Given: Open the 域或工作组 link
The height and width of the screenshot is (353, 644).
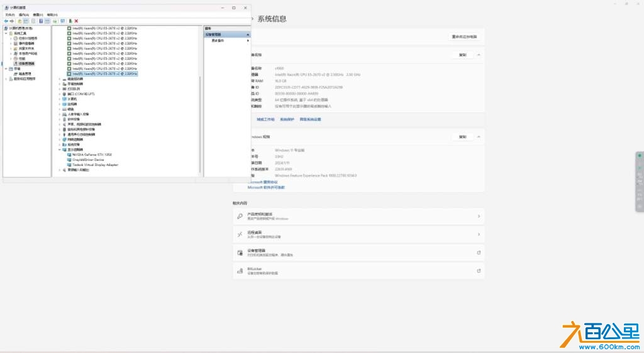Looking at the screenshot, I should [265, 119].
